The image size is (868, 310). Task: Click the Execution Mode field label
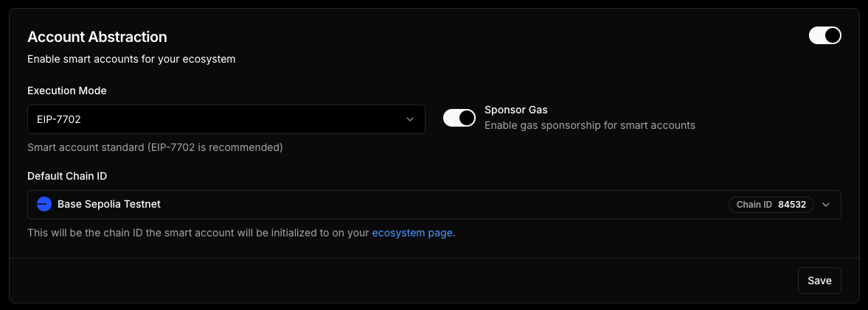point(67,91)
